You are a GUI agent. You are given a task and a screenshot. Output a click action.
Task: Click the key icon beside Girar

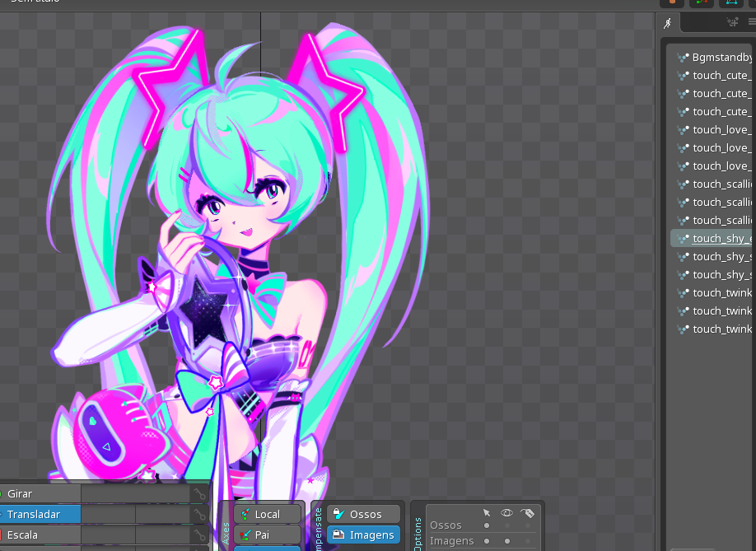(x=199, y=494)
